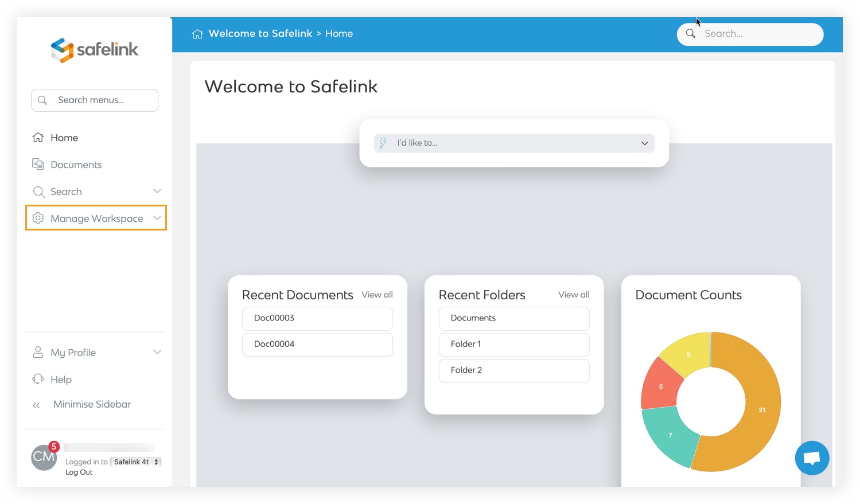Click the red notification badge showing 5
This screenshot has height=504, width=860.
[x=54, y=447]
